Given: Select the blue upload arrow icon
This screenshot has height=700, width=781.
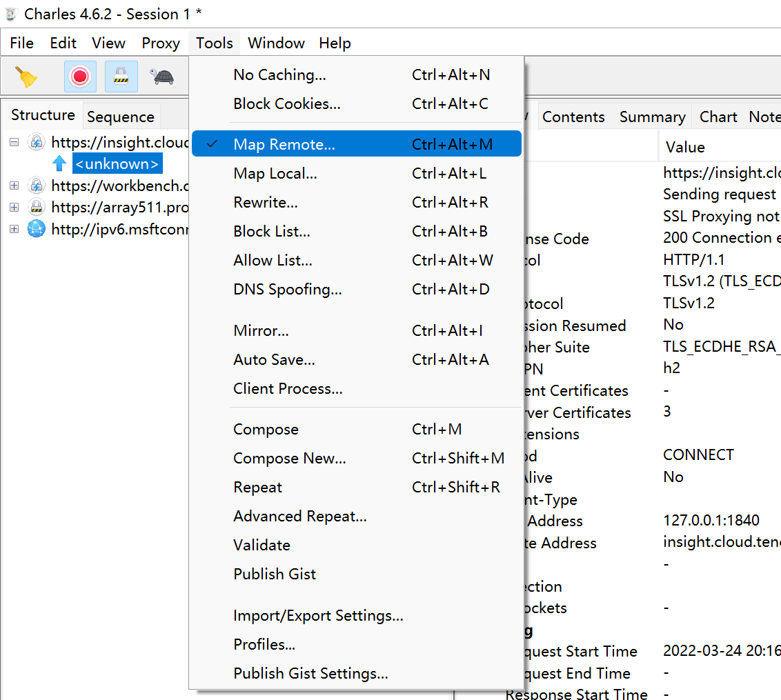Looking at the screenshot, I should tap(60, 164).
